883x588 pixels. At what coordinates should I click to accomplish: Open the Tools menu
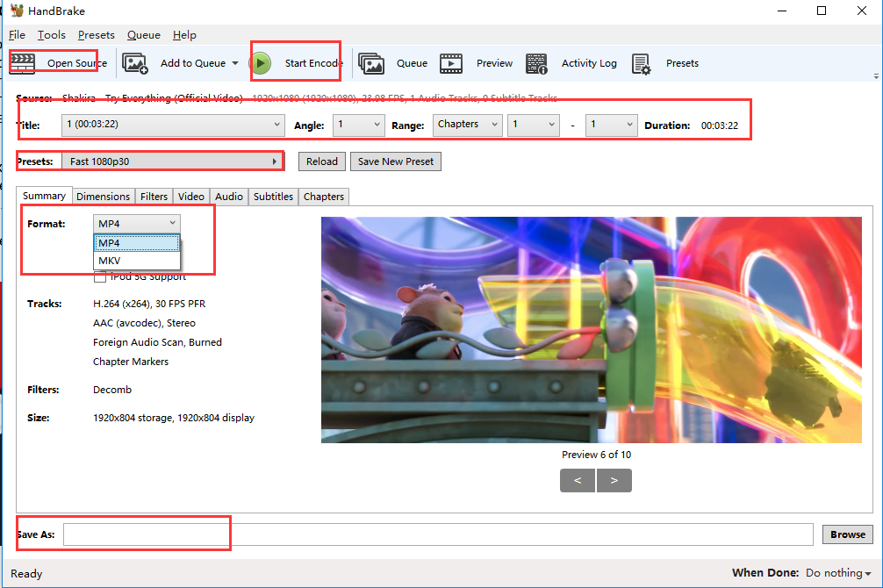tap(51, 34)
